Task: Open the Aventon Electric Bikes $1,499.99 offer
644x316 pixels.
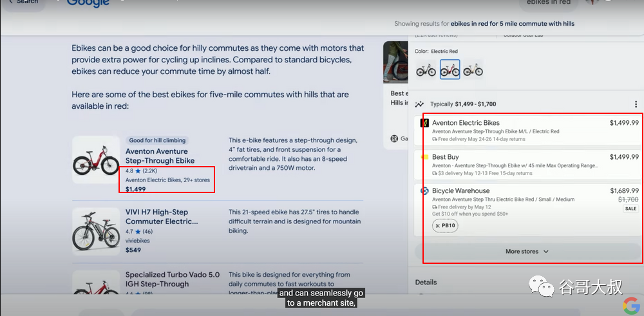Action: (528, 131)
